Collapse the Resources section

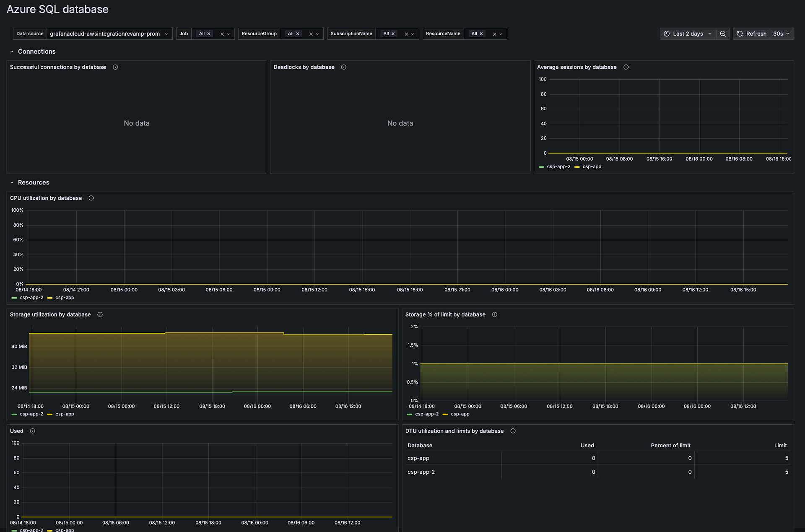[x=12, y=182]
